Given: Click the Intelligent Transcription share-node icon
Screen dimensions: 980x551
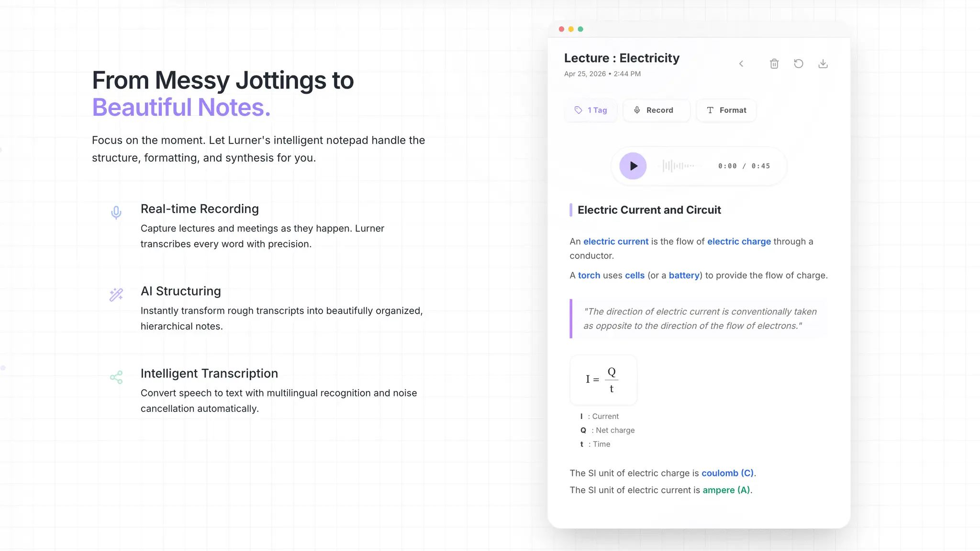Looking at the screenshot, I should click(x=116, y=377).
